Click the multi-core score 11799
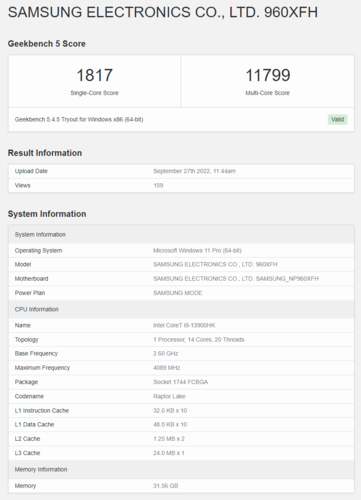The height and width of the screenshot is (500, 361). tap(268, 75)
